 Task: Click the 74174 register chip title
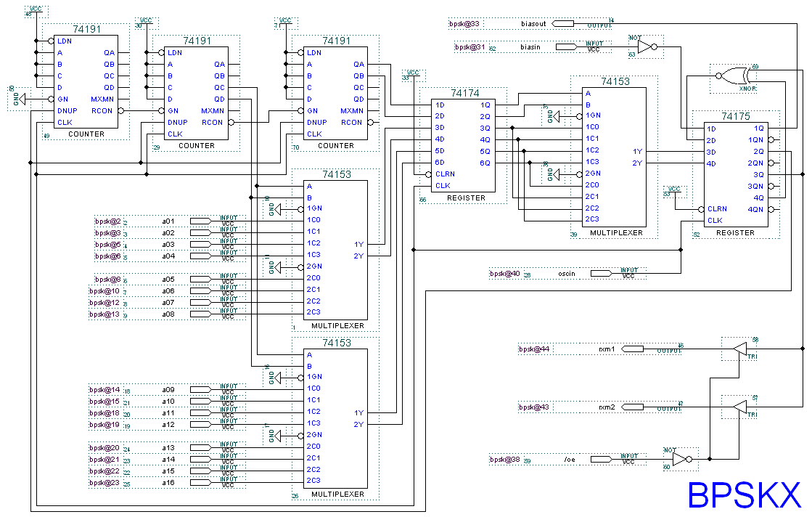pyautogui.click(x=465, y=93)
